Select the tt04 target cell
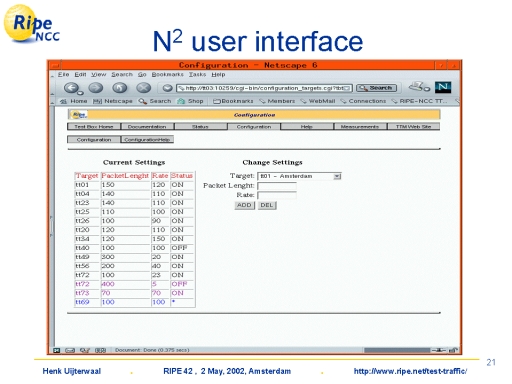Image resolution: width=512 pixels, height=384 pixels. 87,194
